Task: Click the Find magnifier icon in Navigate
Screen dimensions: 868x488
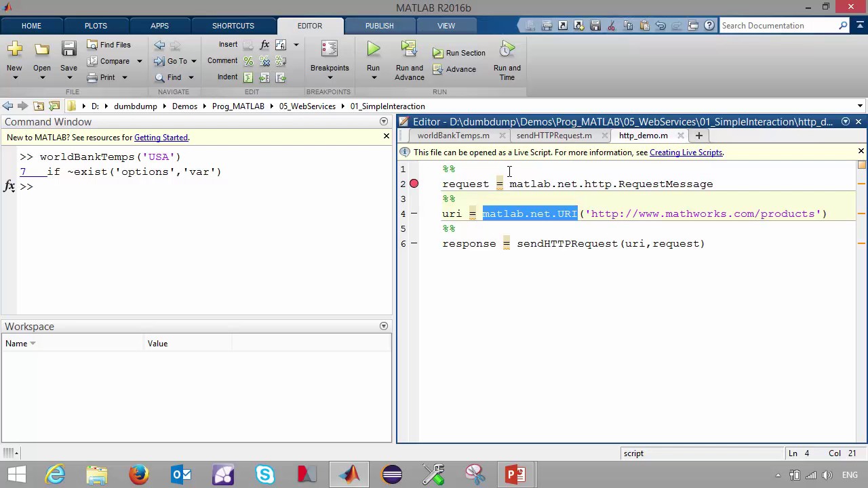Action: tap(160, 77)
